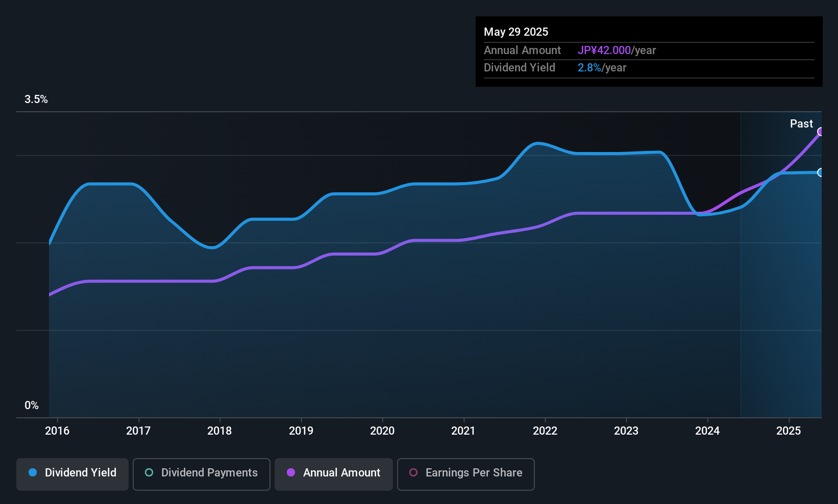Select the 2024 x-axis label
The height and width of the screenshot is (504, 838).
coord(707,431)
